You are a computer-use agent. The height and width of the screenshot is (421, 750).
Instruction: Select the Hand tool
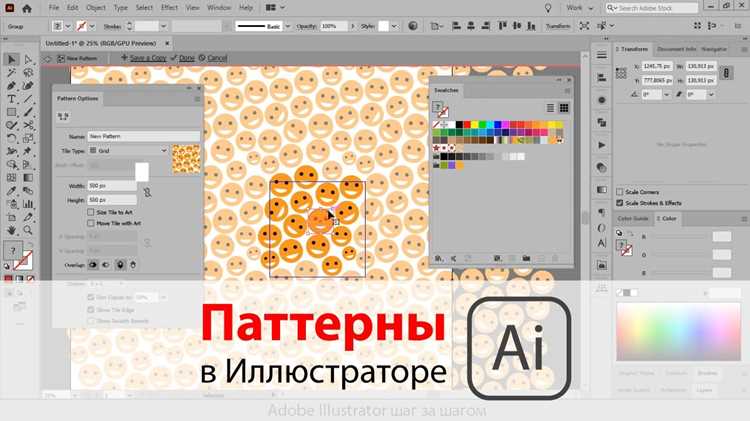pos(11,231)
